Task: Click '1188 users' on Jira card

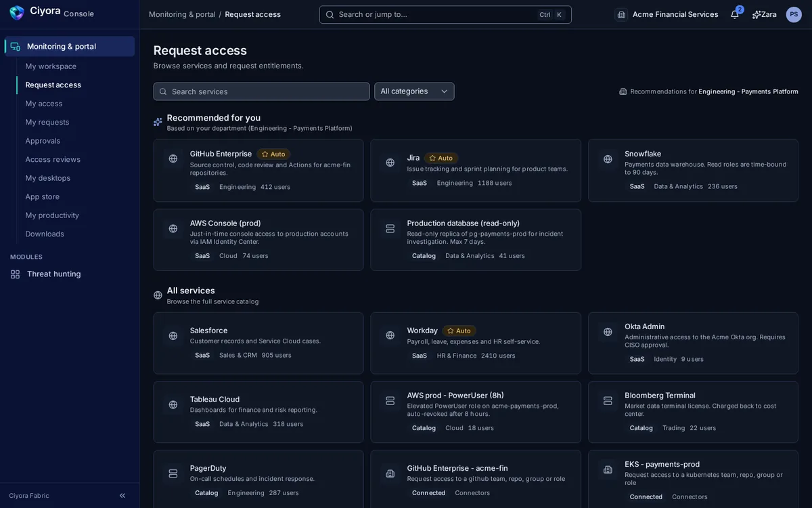Action: pos(495,183)
